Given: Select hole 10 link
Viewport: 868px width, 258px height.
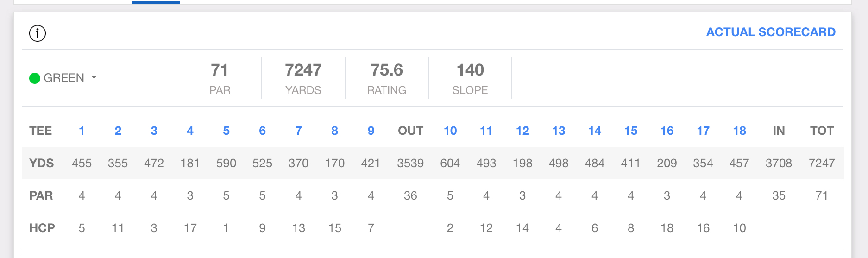Looking at the screenshot, I should [450, 131].
